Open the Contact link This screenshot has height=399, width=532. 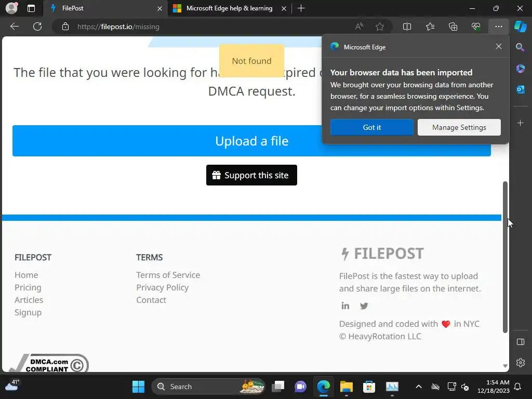click(151, 300)
